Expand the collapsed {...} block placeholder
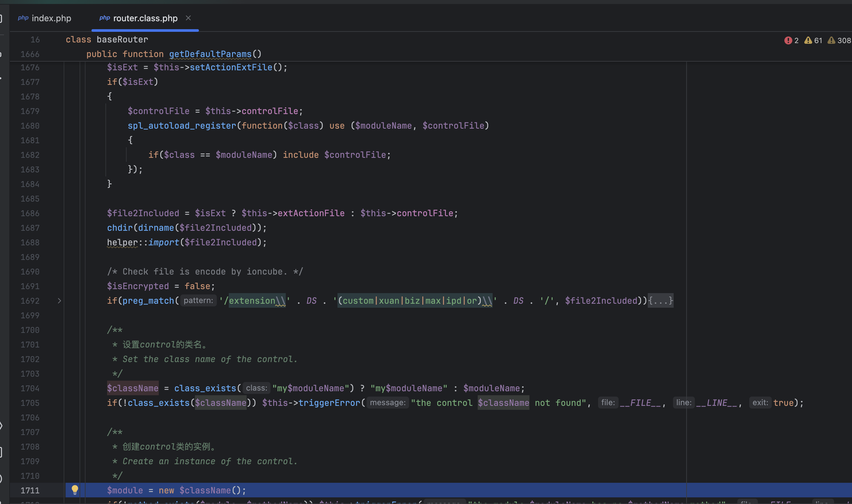Image resolution: width=852 pixels, height=504 pixels. coord(660,300)
